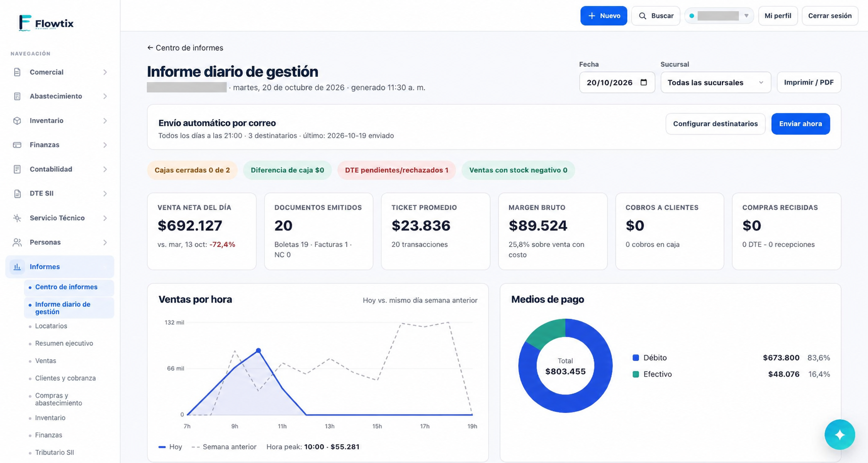Select Locatarios in Informes submenu
This screenshot has height=463, width=868.
point(51,326)
